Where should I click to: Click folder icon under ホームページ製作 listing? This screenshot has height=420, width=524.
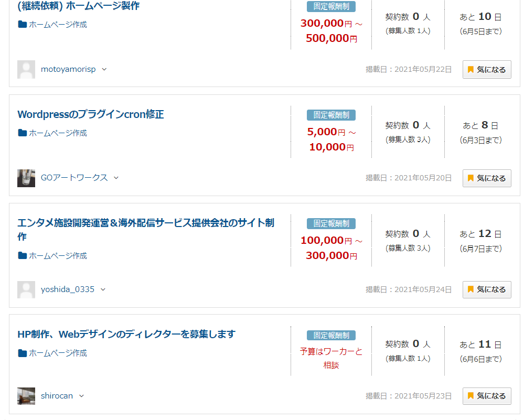(x=23, y=25)
